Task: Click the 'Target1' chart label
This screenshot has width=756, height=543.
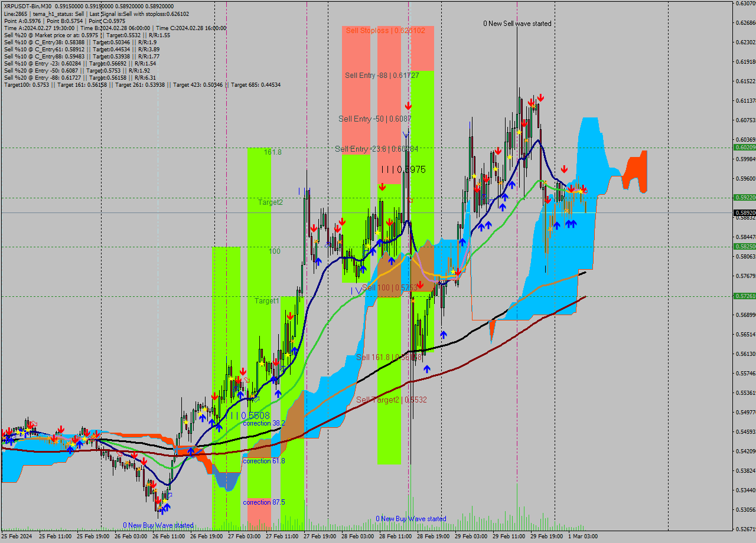Action: 267,301
